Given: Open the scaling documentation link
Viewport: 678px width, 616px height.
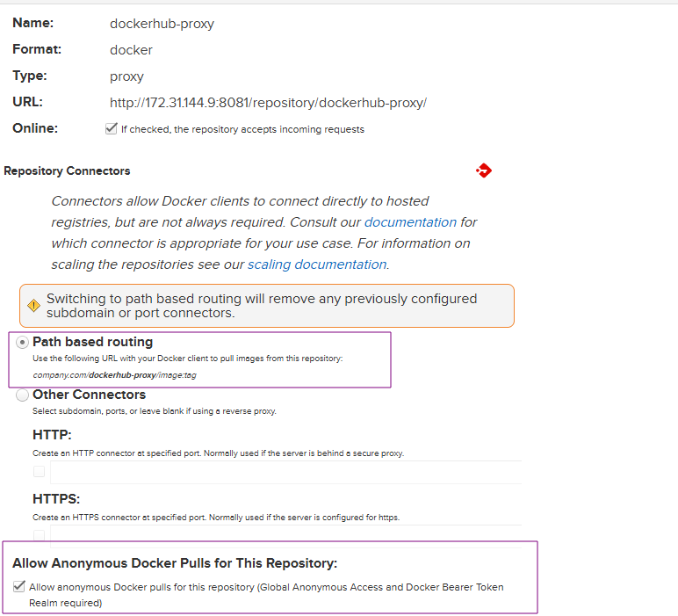Looking at the screenshot, I should (316, 265).
